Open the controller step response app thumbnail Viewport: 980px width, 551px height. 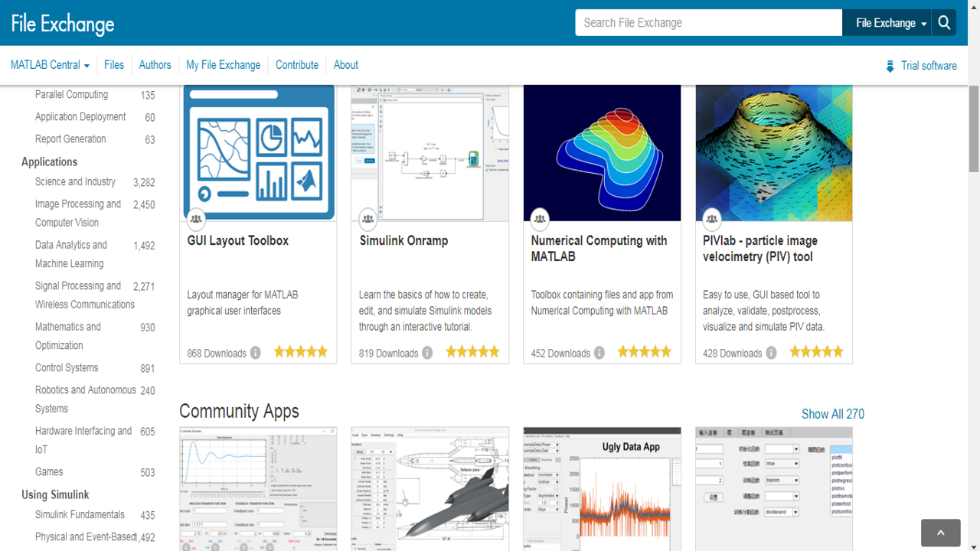[258, 489]
